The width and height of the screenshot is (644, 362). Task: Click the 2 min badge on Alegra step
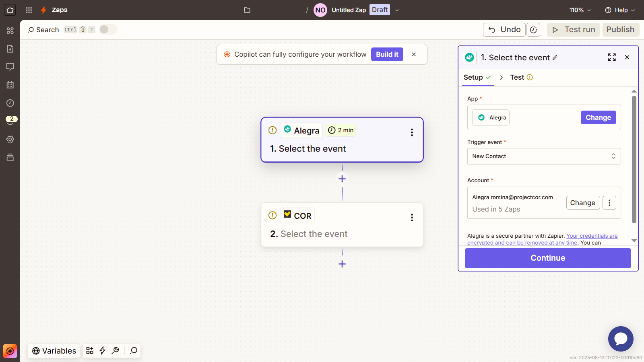click(341, 130)
